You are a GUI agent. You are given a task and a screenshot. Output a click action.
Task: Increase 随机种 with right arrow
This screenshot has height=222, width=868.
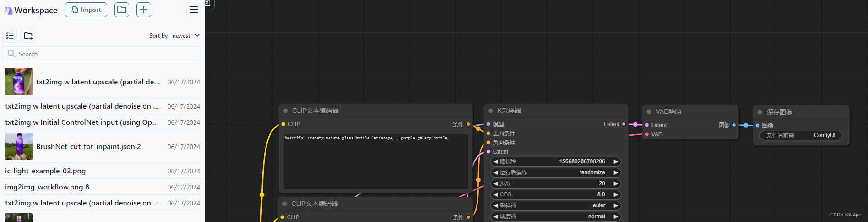tap(616, 161)
